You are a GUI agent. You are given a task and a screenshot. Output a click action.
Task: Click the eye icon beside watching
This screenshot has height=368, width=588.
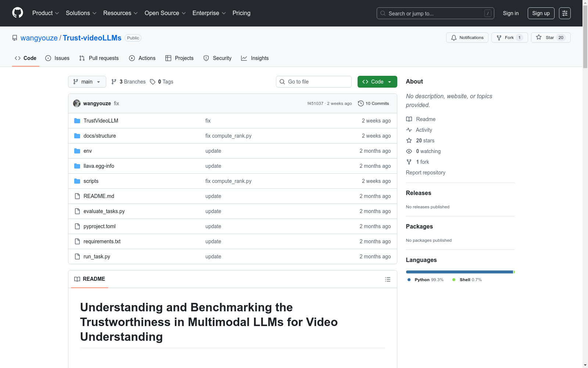pos(409,151)
